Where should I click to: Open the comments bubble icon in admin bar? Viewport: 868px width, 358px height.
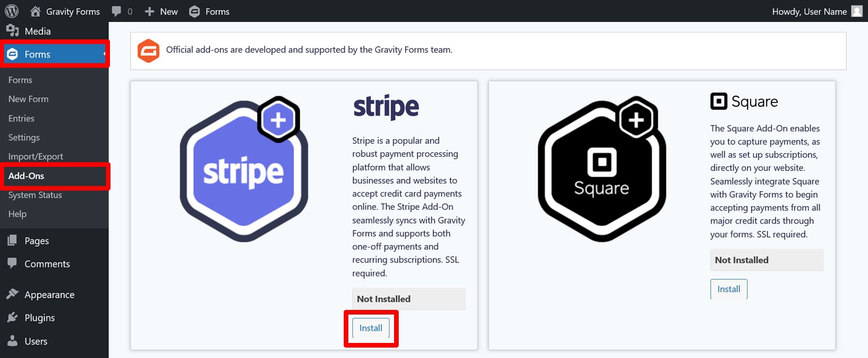116,12
